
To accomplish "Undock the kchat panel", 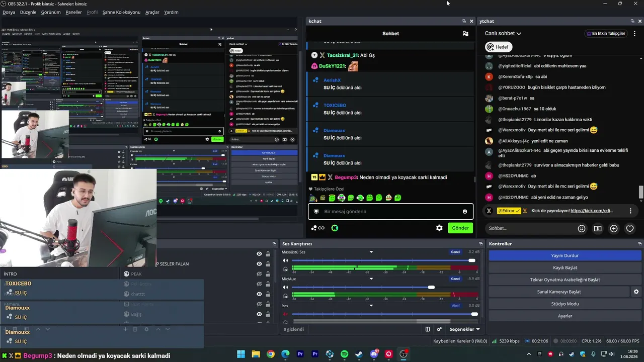I will point(464,21).
